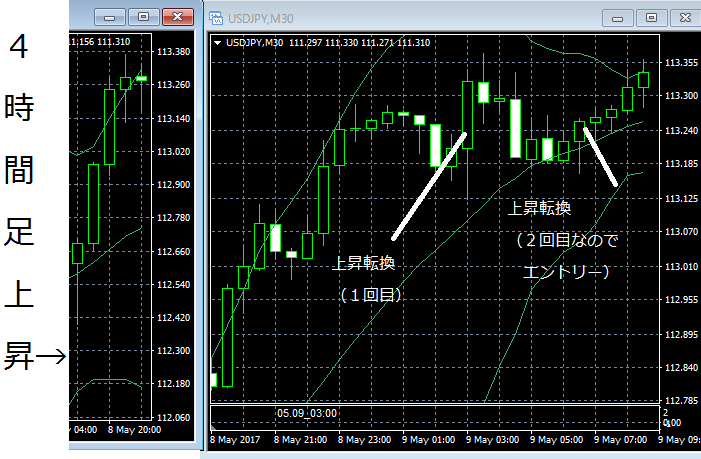Click the 113.185 price on the M30 scale
This screenshot has height=459, width=701.
click(681, 164)
